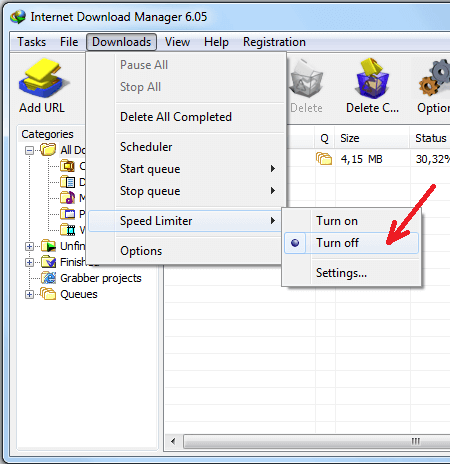Expand the Queues tree node
Screen dimensions: 450x464
coord(29,294)
